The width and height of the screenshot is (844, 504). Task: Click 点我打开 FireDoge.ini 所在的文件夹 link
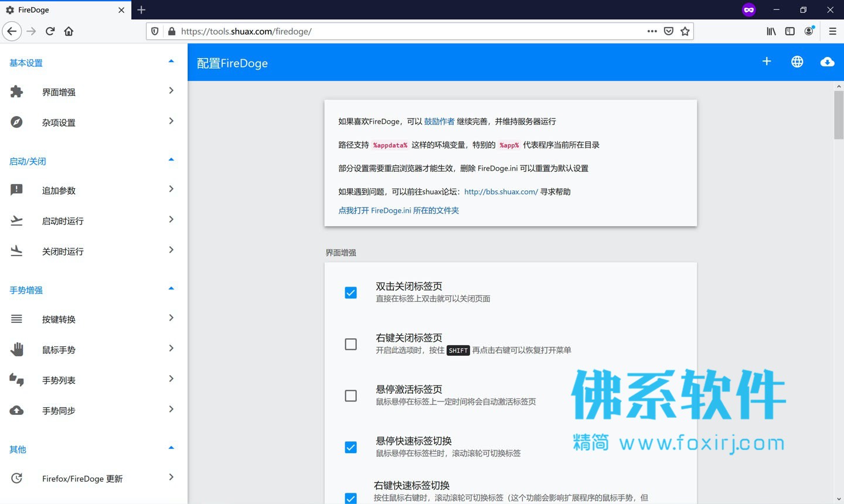click(399, 210)
